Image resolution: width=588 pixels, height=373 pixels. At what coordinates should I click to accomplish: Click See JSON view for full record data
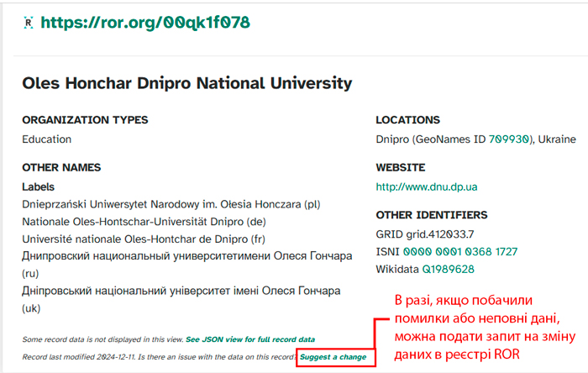250,339
